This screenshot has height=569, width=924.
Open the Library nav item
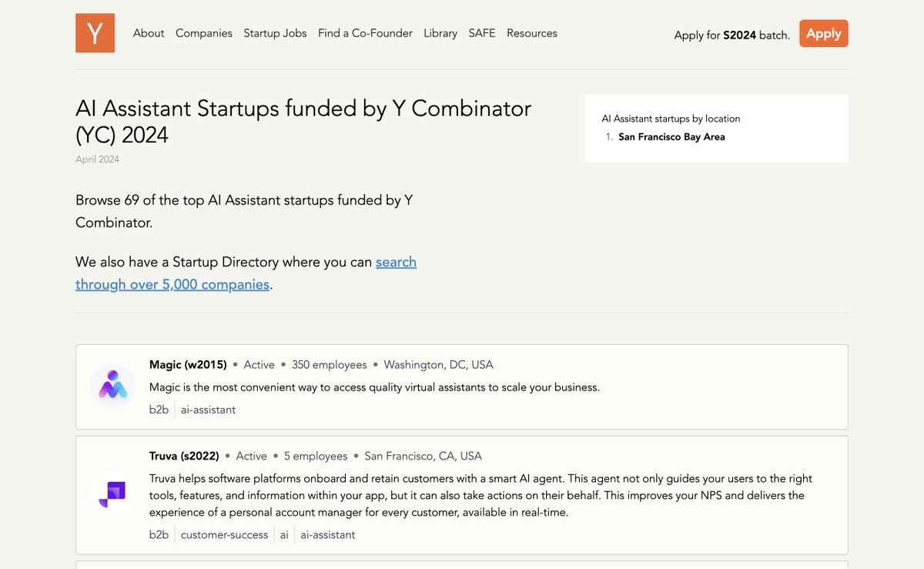pos(440,33)
